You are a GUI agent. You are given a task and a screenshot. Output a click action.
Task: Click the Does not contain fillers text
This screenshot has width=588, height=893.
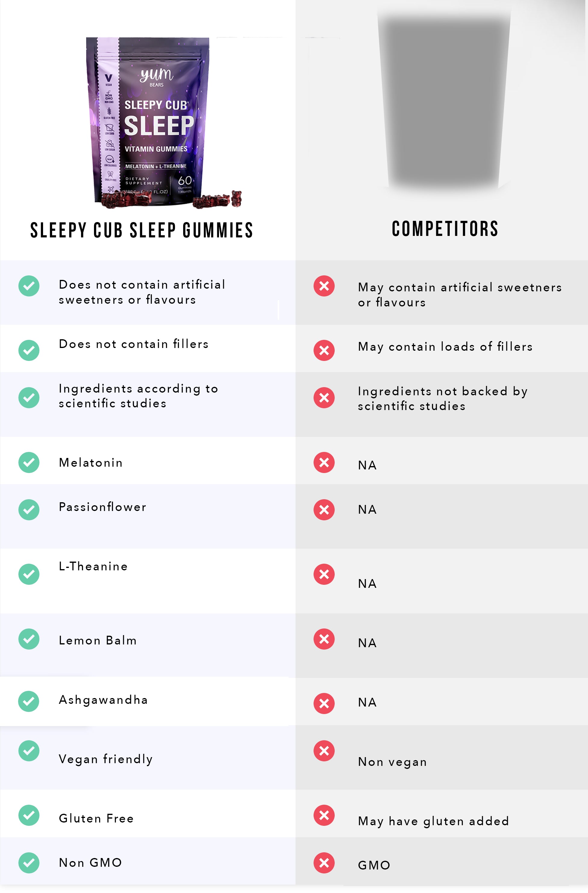pos(133,344)
